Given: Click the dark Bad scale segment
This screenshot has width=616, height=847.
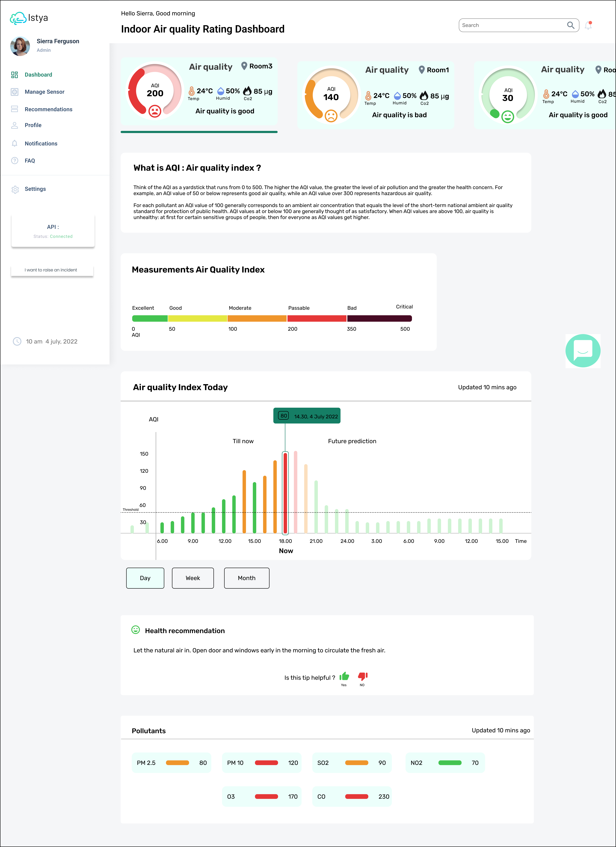Looking at the screenshot, I should 380,319.
